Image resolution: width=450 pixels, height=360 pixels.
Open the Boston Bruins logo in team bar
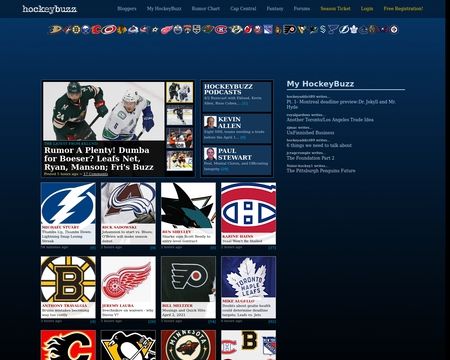tap(76, 30)
